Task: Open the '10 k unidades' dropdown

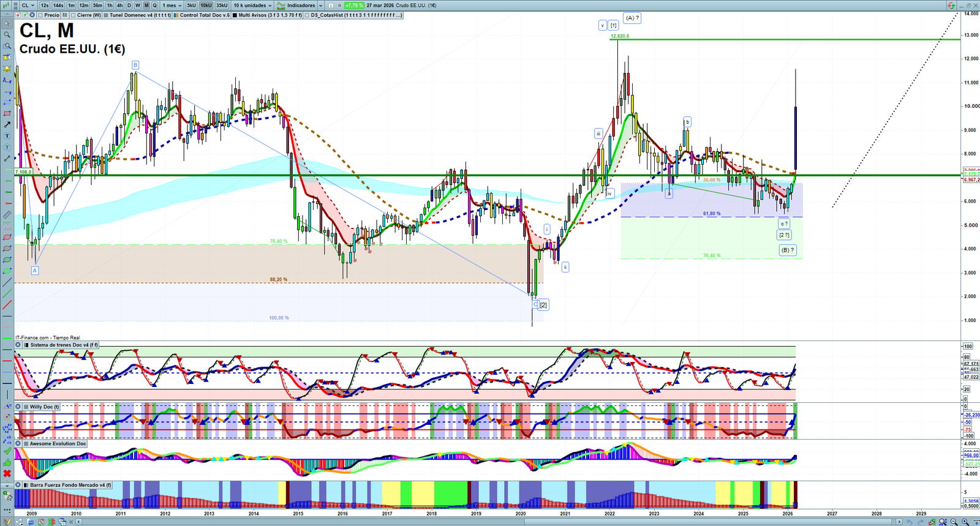Action: 252,6
